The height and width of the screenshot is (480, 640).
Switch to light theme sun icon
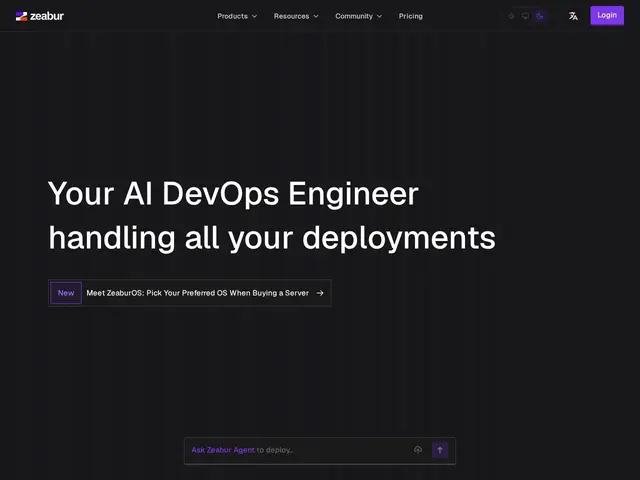pyautogui.click(x=511, y=16)
